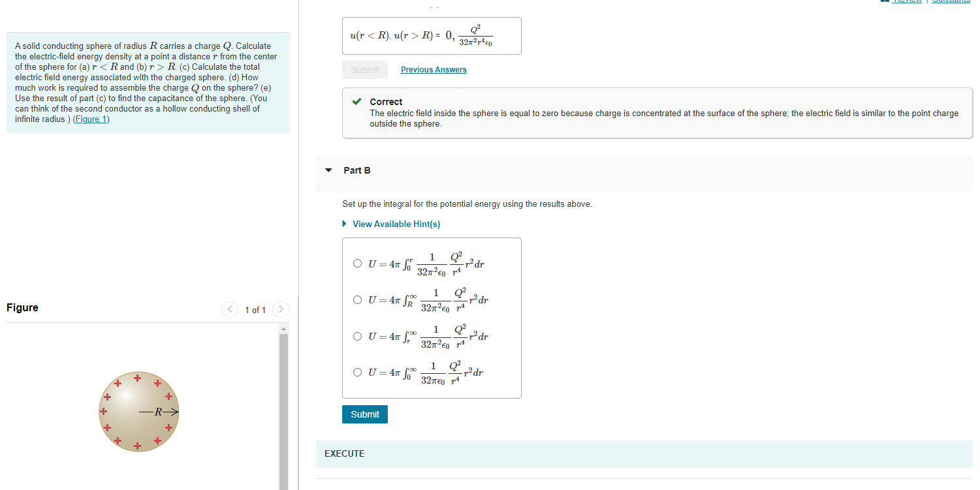Click the green Correct checkmark icon

(x=356, y=102)
